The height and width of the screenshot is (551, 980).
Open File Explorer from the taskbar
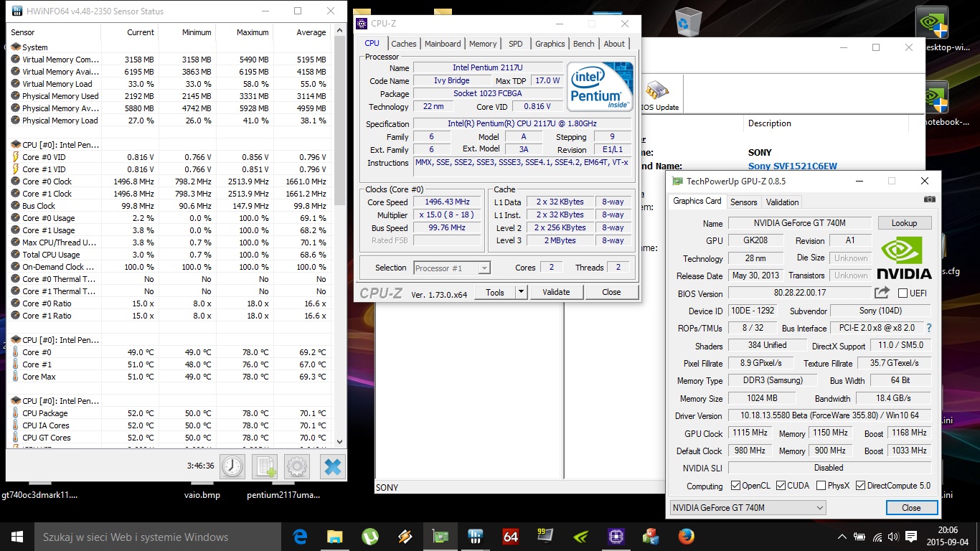click(x=335, y=537)
